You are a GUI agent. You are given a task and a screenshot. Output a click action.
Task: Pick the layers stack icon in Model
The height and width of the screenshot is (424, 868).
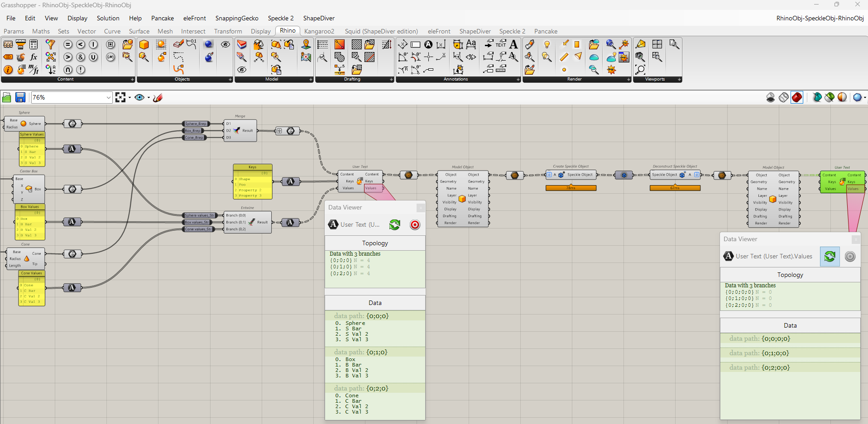point(242,44)
